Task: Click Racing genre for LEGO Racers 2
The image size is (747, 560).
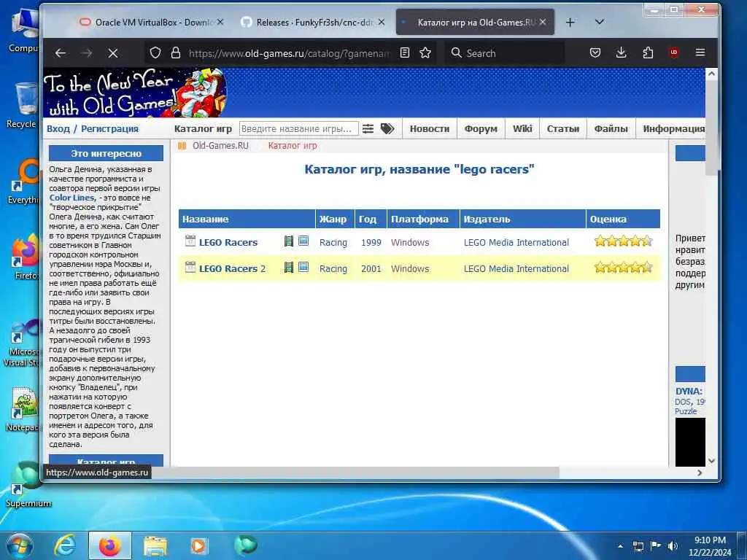Action: tap(333, 268)
